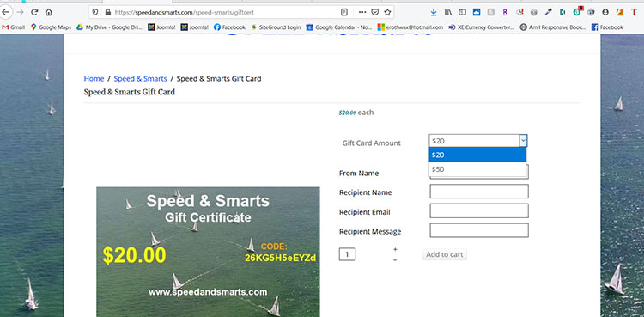Open the SiteGround Login bookmark

[x=276, y=27]
